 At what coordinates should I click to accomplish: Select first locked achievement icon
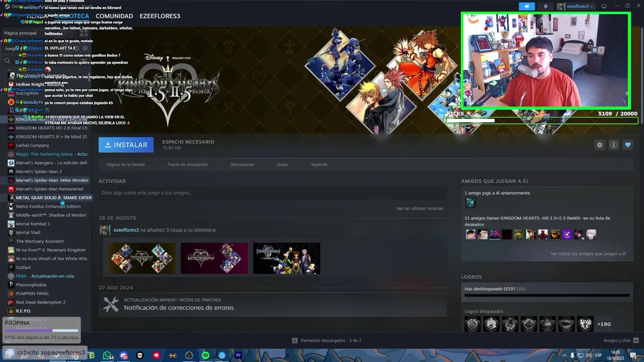click(x=472, y=324)
